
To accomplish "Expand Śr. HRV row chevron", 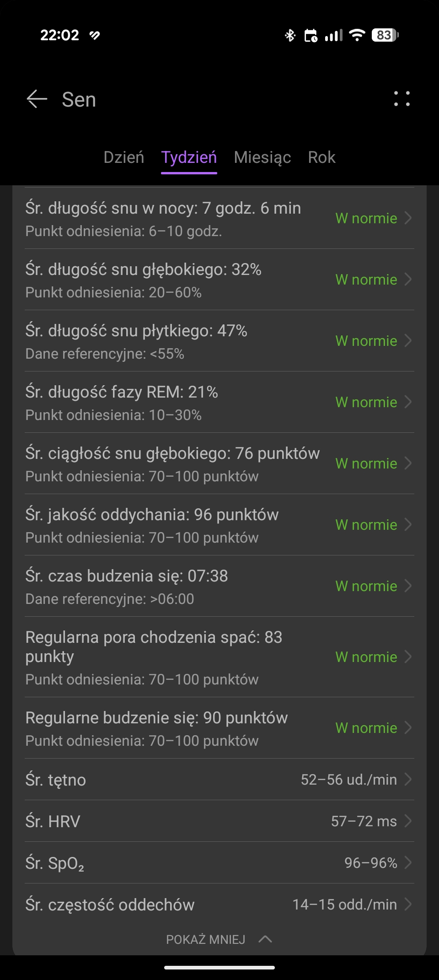I will (x=408, y=821).
